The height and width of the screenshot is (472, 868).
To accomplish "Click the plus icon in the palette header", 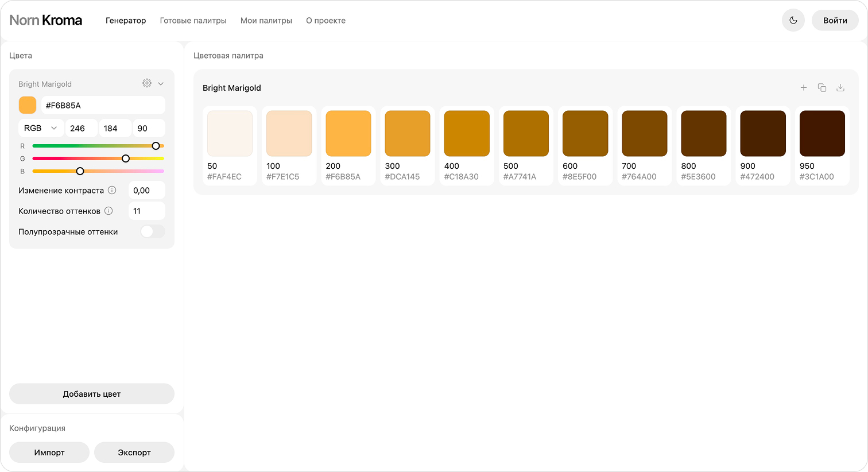I will point(804,88).
